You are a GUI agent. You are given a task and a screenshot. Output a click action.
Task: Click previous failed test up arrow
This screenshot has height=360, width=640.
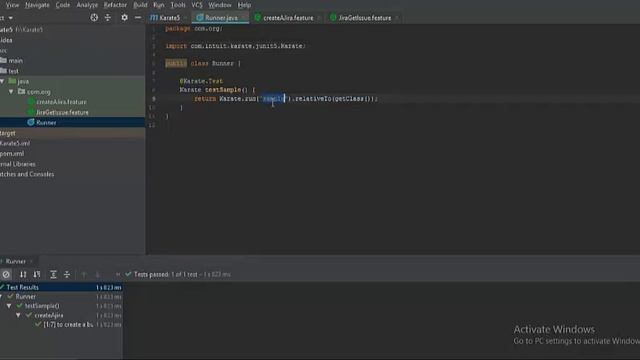click(84, 275)
